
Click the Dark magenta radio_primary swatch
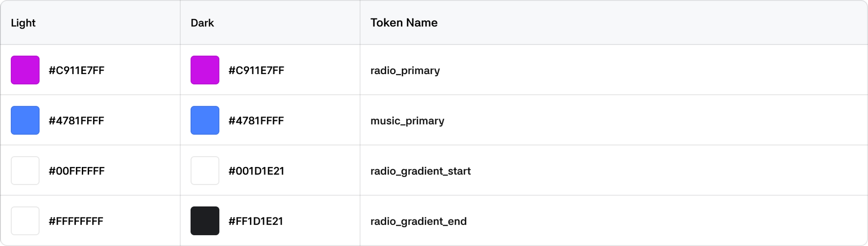[205, 70]
